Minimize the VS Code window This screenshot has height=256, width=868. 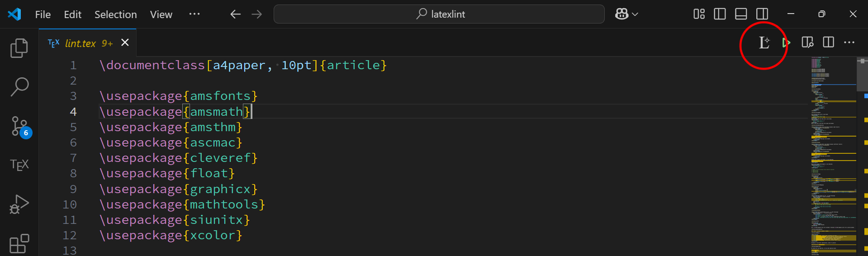coord(791,14)
